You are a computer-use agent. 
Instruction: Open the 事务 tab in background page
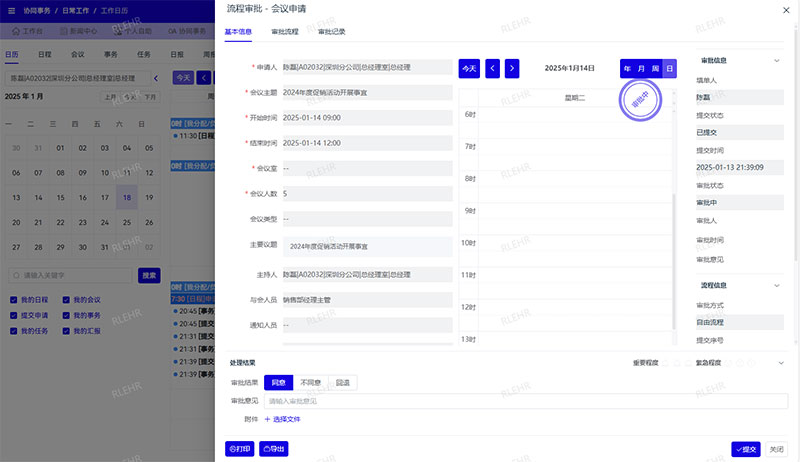pyautogui.click(x=111, y=54)
